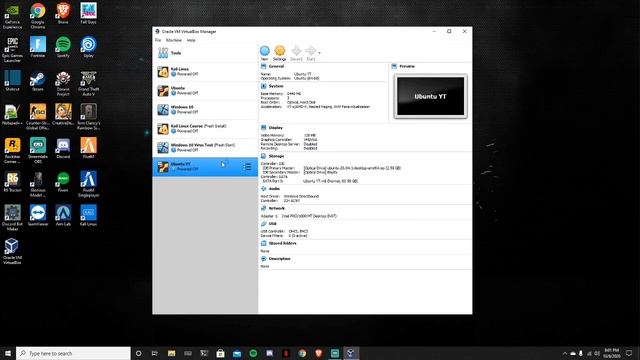Open Windows Start menu
Screen dimensions: 640x360
click(8, 353)
